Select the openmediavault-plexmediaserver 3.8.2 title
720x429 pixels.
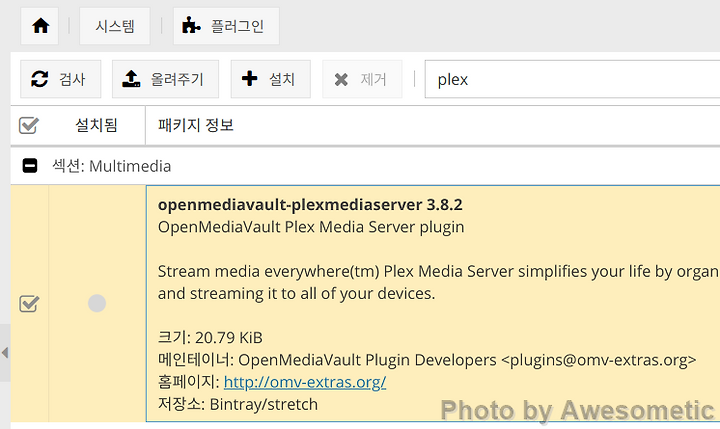click(310, 205)
